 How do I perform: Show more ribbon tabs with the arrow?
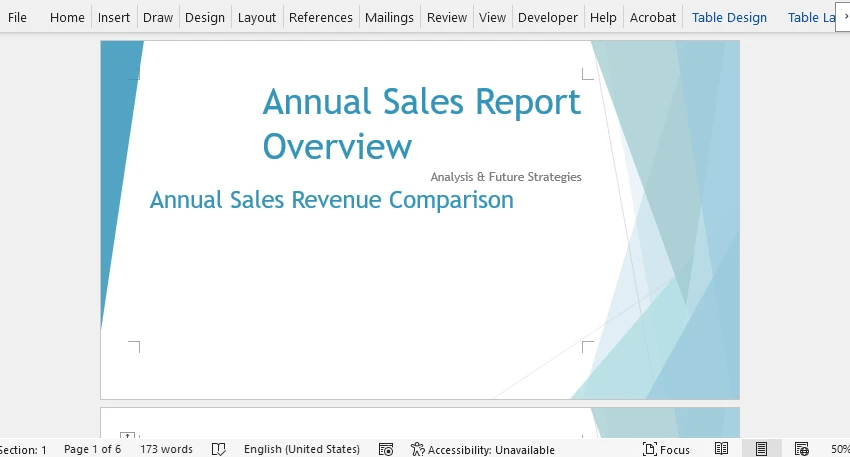pos(845,16)
